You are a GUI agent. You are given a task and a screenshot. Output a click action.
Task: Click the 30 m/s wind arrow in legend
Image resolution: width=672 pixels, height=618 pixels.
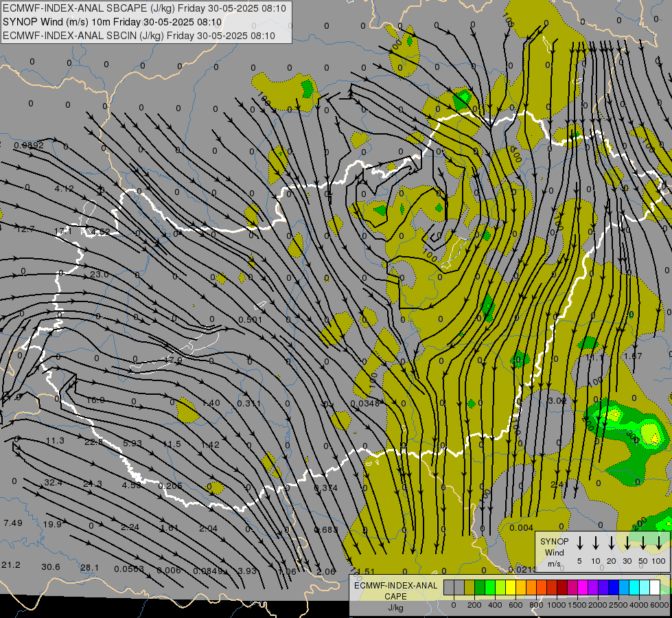click(x=627, y=543)
